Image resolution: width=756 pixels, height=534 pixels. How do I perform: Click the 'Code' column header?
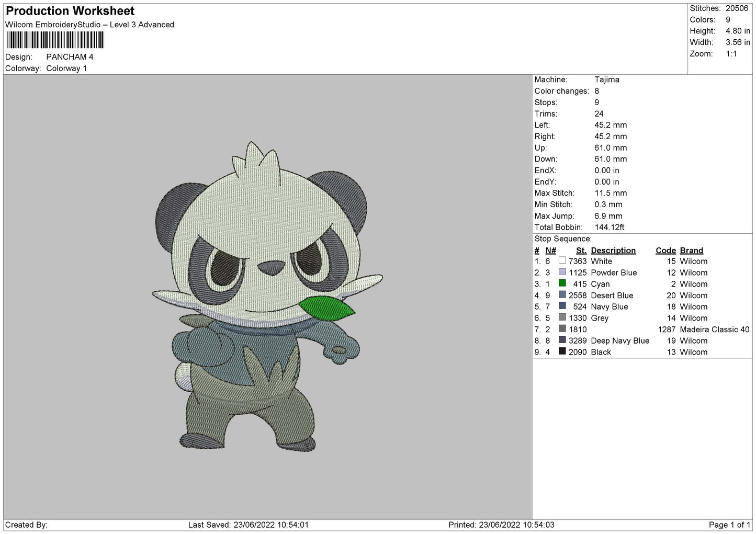pos(665,251)
